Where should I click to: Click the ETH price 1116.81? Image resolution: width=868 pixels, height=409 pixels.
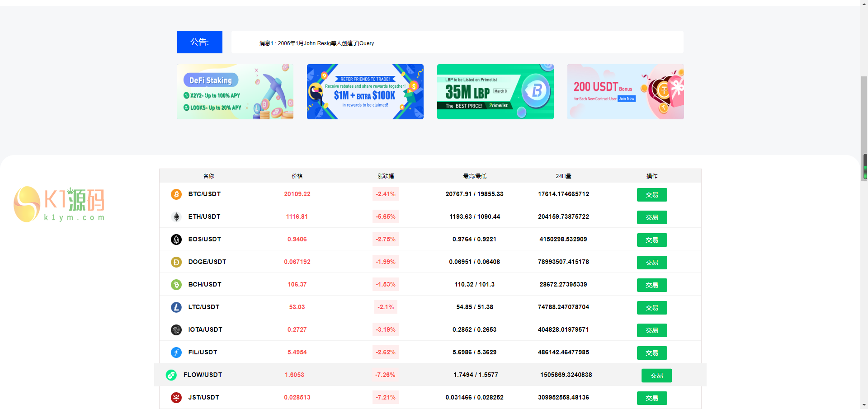[x=297, y=216]
